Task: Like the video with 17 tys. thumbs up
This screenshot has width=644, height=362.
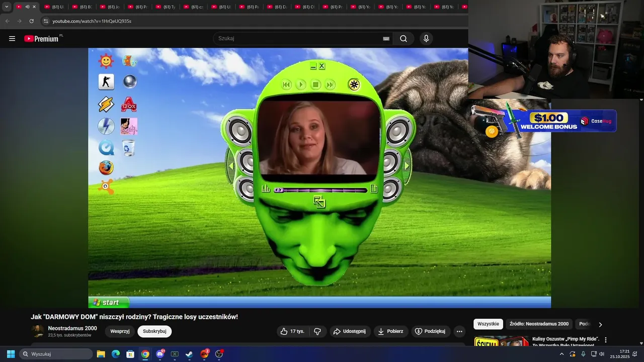Action: click(292, 331)
